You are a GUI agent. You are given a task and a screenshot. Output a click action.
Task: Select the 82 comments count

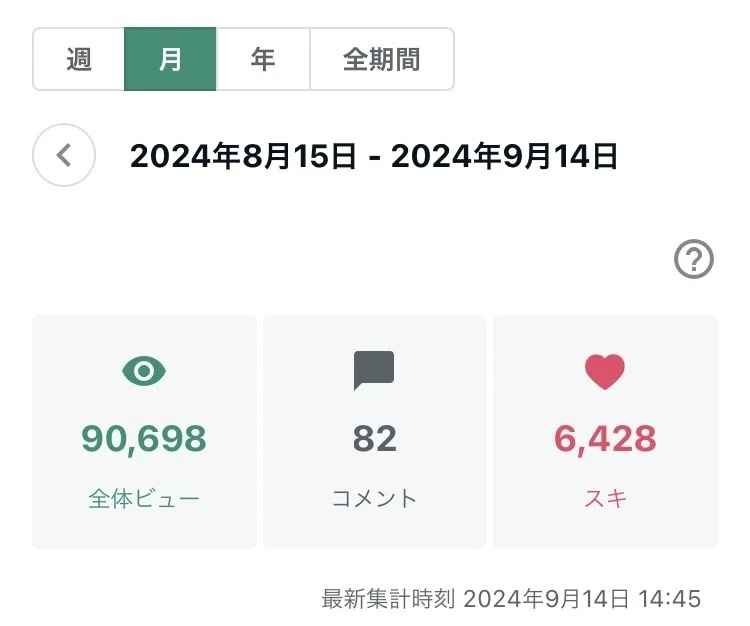coord(375,439)
